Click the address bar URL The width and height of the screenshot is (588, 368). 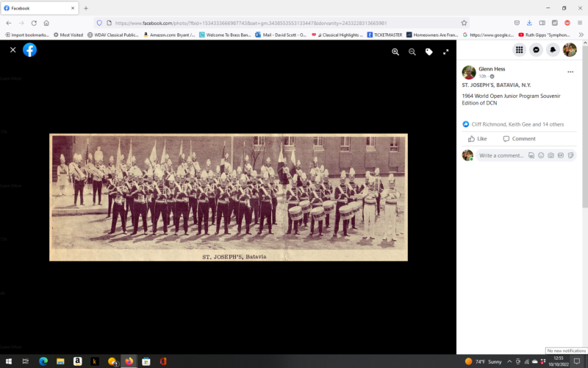click(x=251, y=23)
